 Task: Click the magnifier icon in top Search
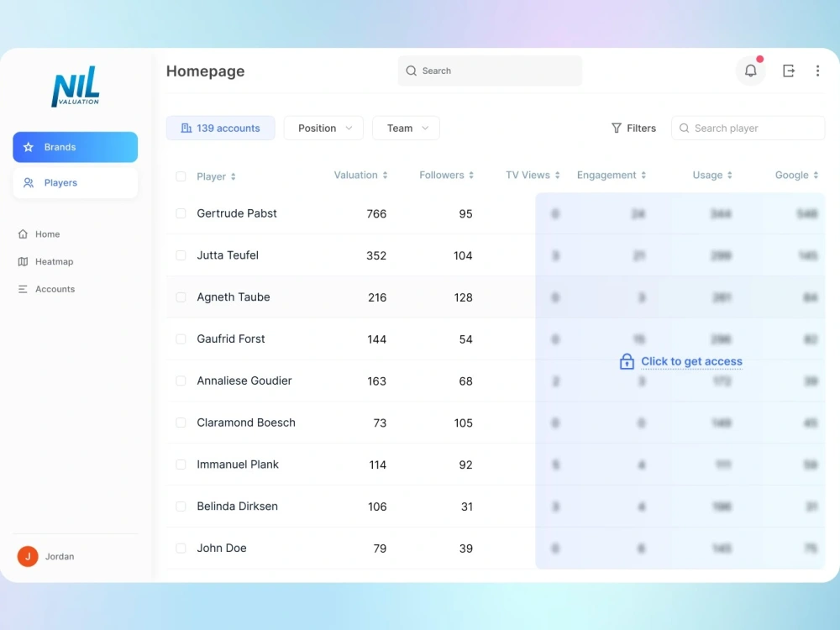coord(411,71)
